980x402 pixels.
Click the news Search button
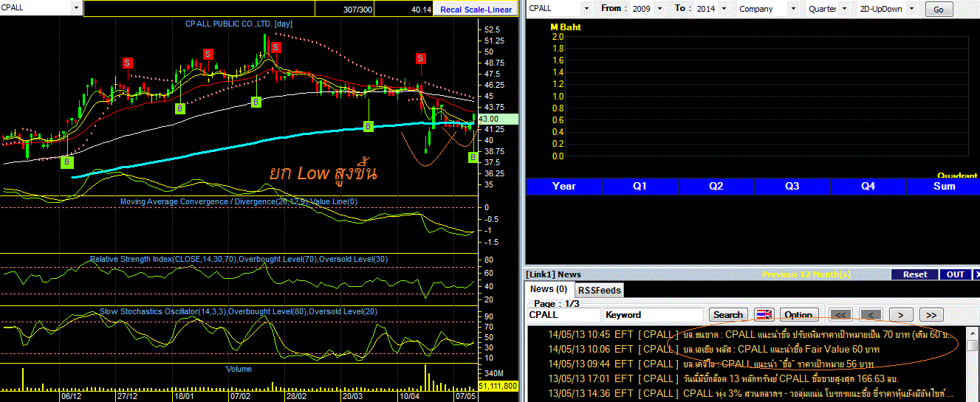click(x=728, y=315)
